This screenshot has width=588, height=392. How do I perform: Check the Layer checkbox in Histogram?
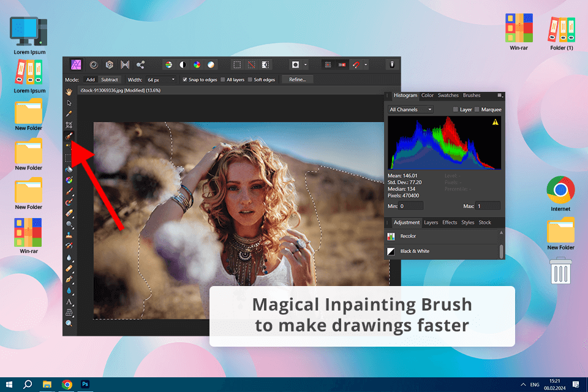(455, 110)
